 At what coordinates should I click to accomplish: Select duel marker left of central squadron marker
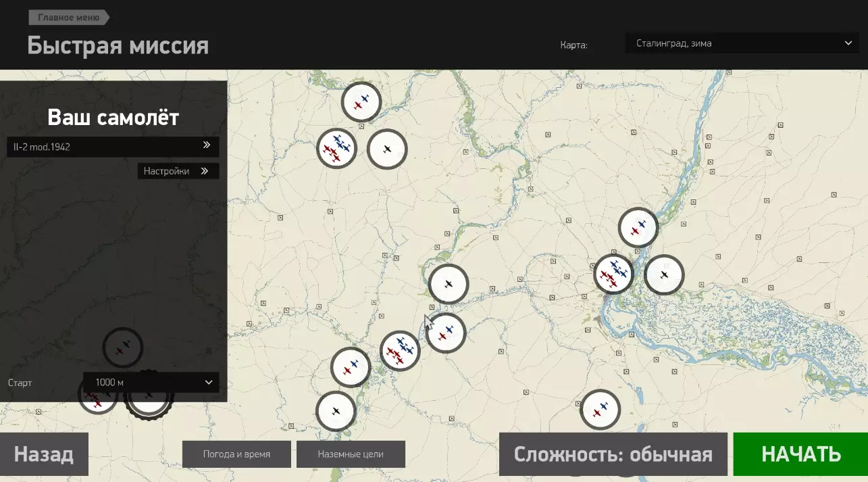click(x=351, y=367)
